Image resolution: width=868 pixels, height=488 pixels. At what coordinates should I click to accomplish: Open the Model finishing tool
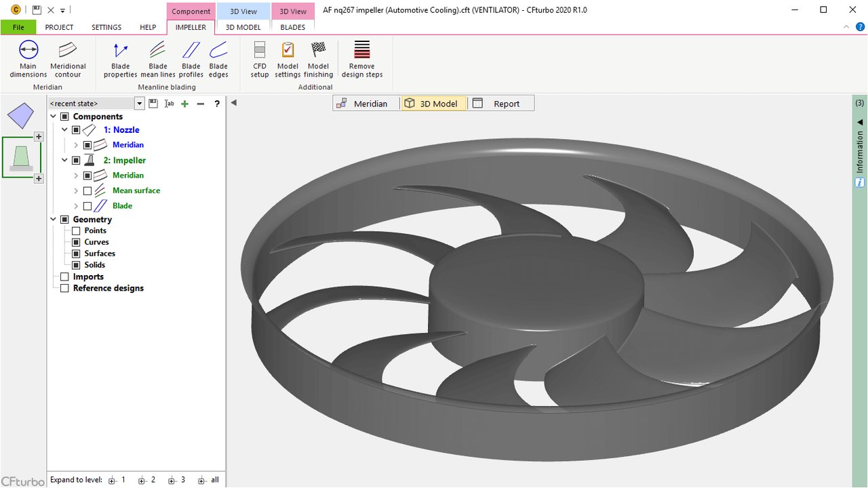pos(318,59)
